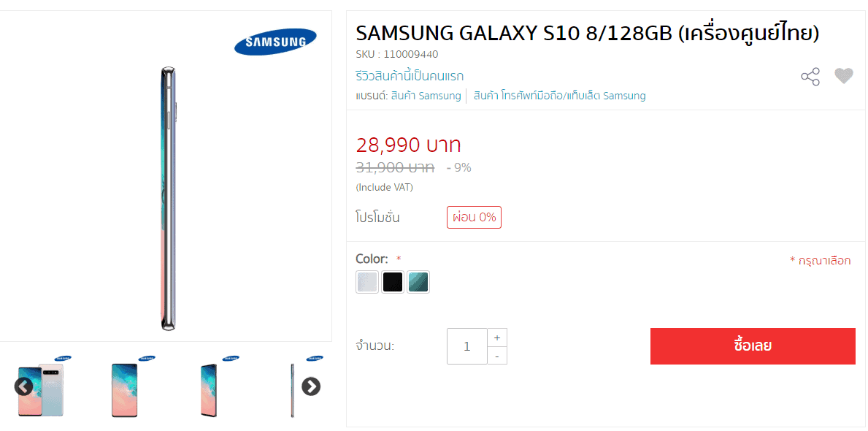Viewport: 868px width, 431px height.
Task: Select thumbnail of angled phone view
Action: [x=210, y=387]
